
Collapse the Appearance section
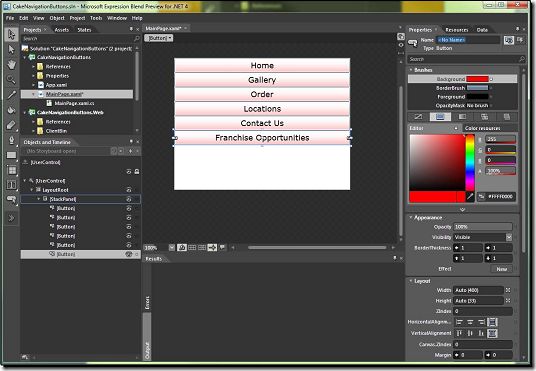(411, 218)
